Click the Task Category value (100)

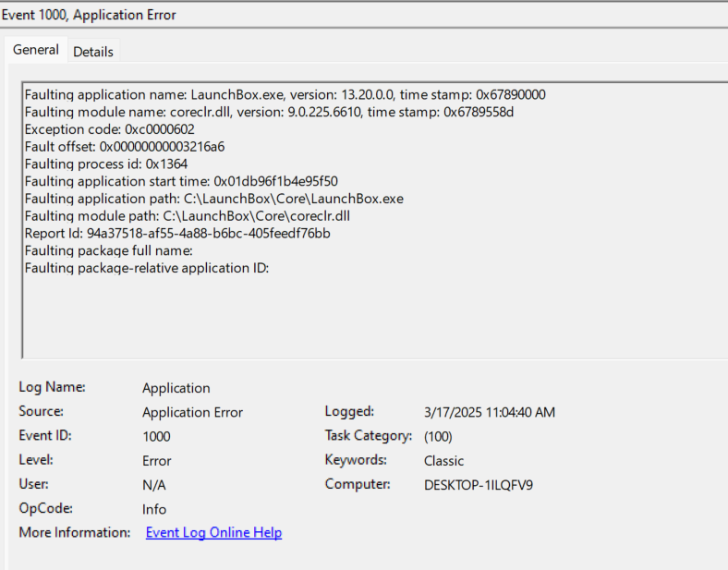point(438,436)
